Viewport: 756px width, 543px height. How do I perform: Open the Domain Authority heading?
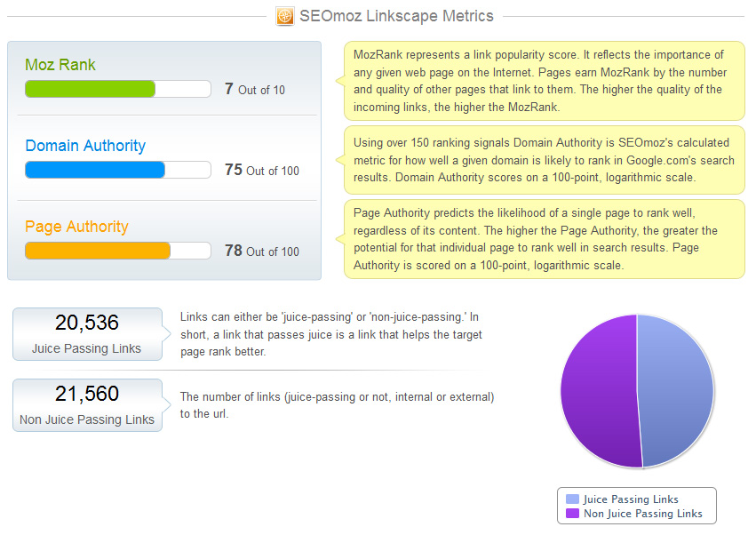[x=85, y=146]
